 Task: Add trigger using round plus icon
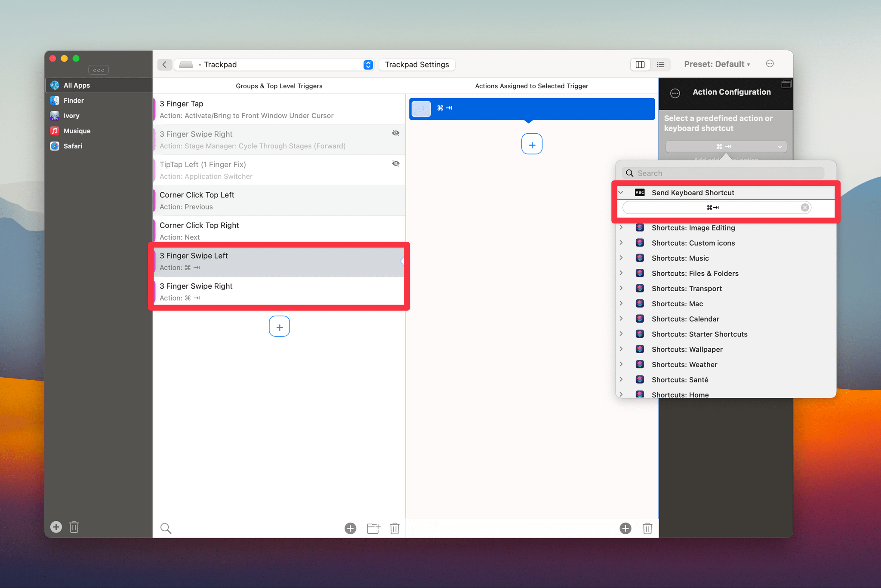pos(351,528)
